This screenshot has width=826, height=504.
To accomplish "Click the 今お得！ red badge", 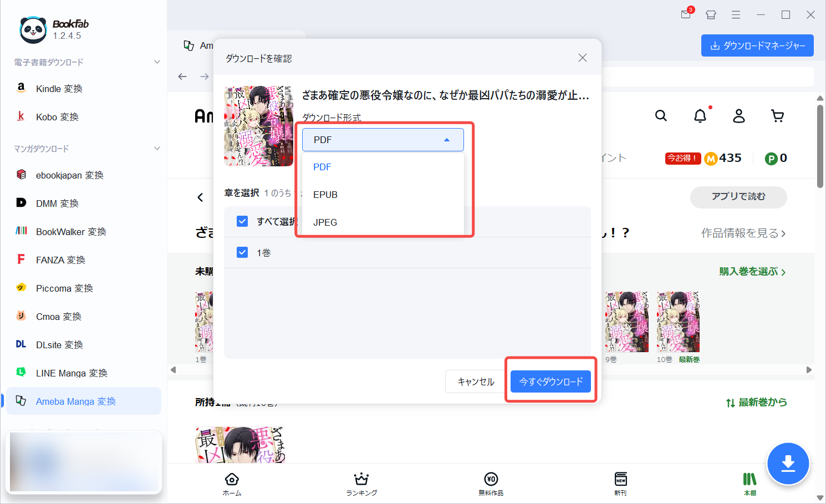I will click(x=683, y=159).
